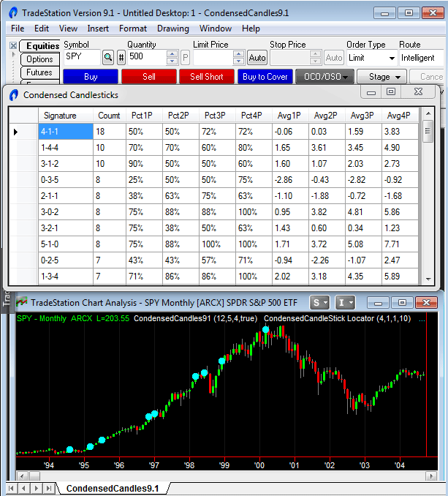Click the Symbol input field showing SPY
Viewport: 448px width, 496px height.
click(x=82, y=57)
